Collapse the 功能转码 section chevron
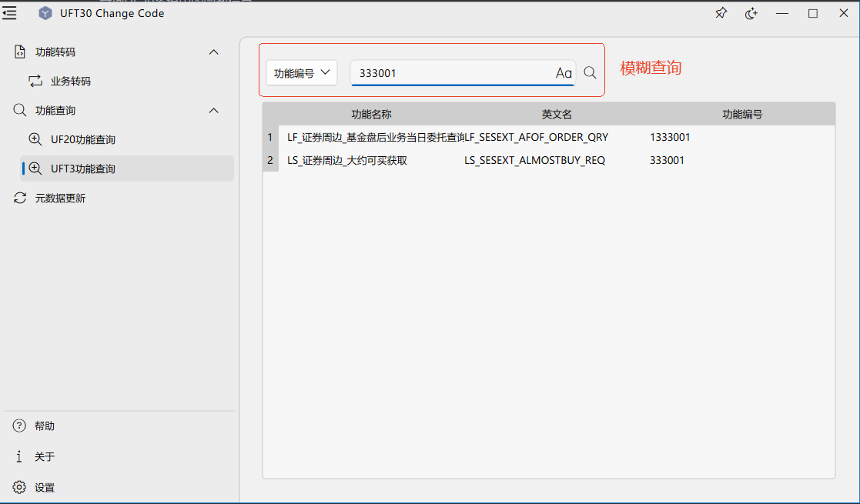The image size is (860, 504). pos(214,52)
